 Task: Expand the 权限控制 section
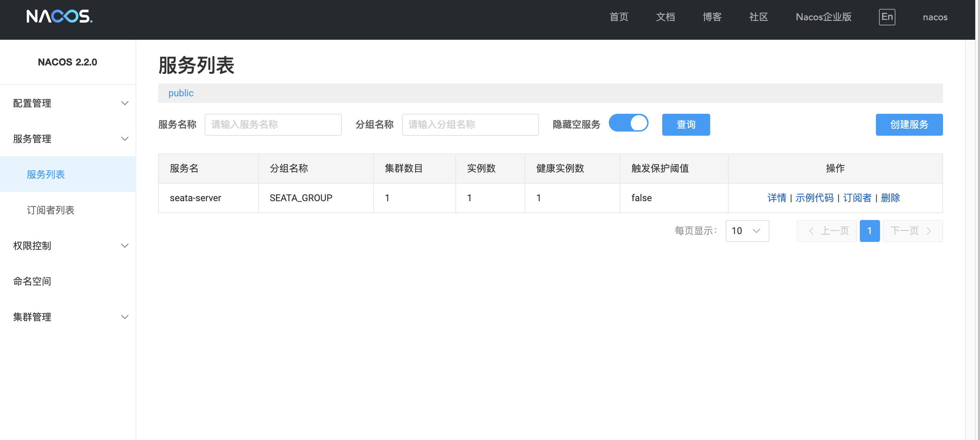click(32, 246)
